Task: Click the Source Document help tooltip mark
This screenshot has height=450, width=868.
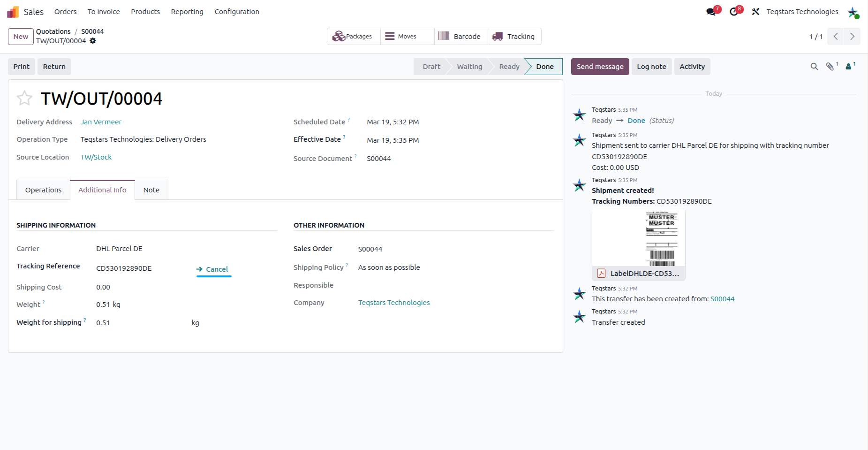Action: coord(355,156)
